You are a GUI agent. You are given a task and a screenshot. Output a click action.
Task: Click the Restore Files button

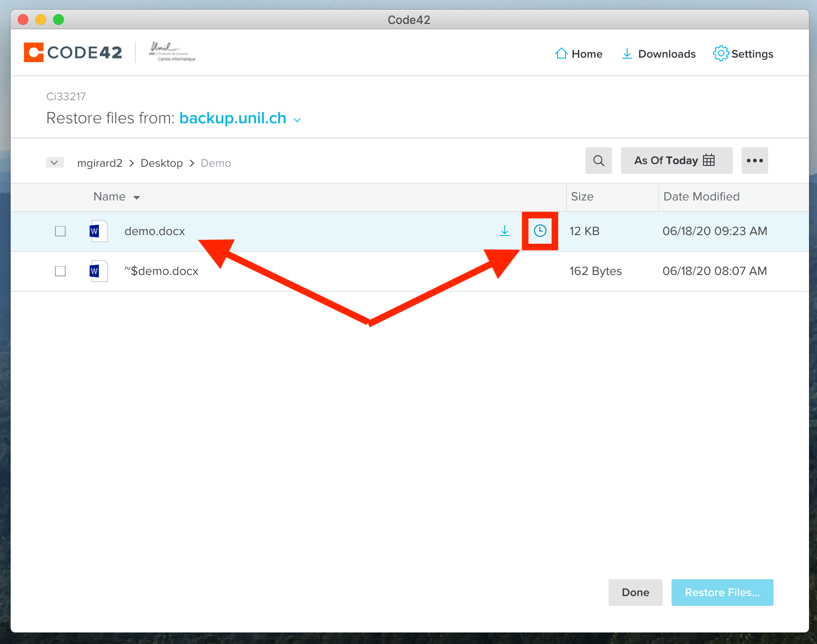722,593
